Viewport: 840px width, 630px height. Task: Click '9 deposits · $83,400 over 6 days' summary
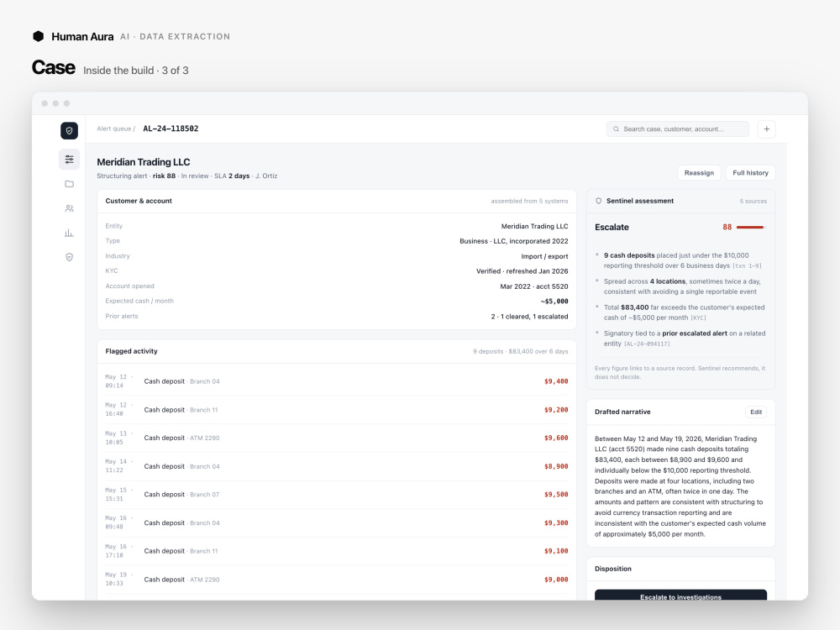(520, 351)
